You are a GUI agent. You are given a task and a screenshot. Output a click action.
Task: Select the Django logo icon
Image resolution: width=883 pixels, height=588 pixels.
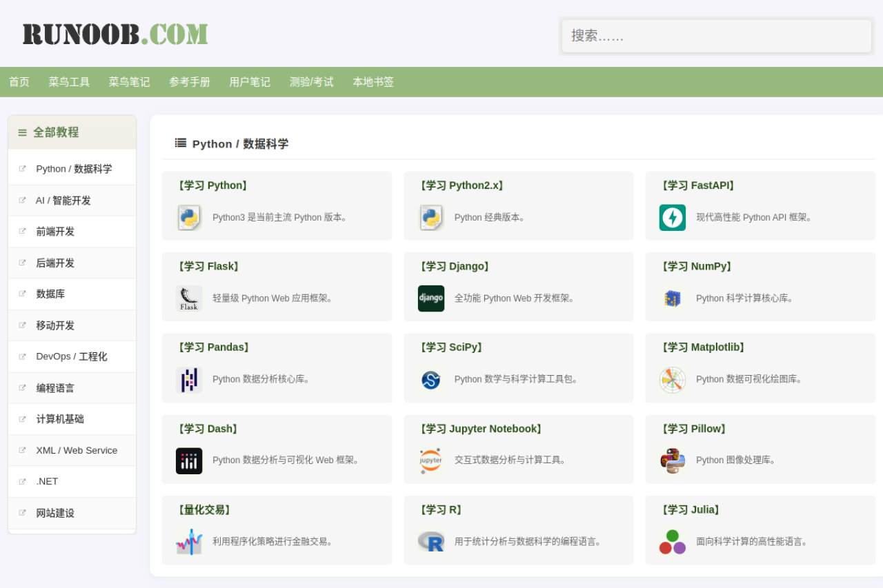click(431, 298)
